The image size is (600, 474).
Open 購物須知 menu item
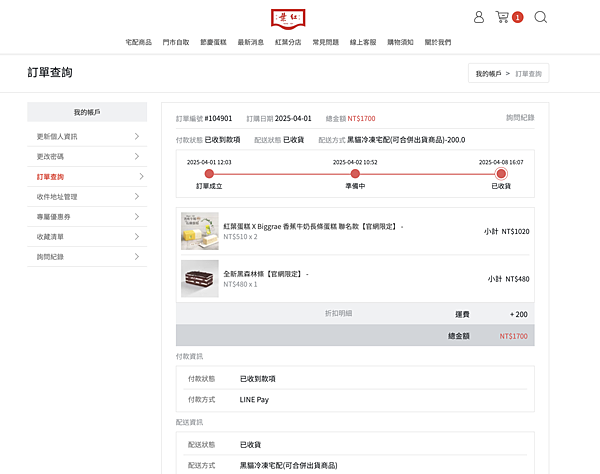[400, 42]
